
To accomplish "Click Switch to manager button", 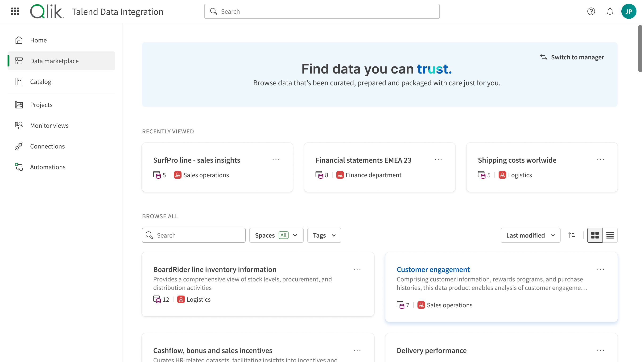I will [x=571, y=57].
